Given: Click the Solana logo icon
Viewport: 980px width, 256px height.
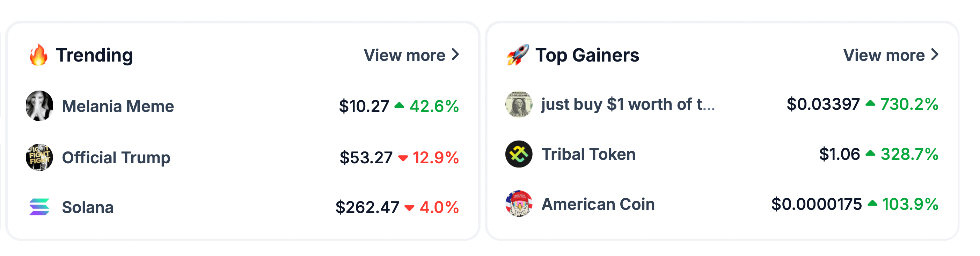Looking at the screenshot, I should (x=39, y=207).
